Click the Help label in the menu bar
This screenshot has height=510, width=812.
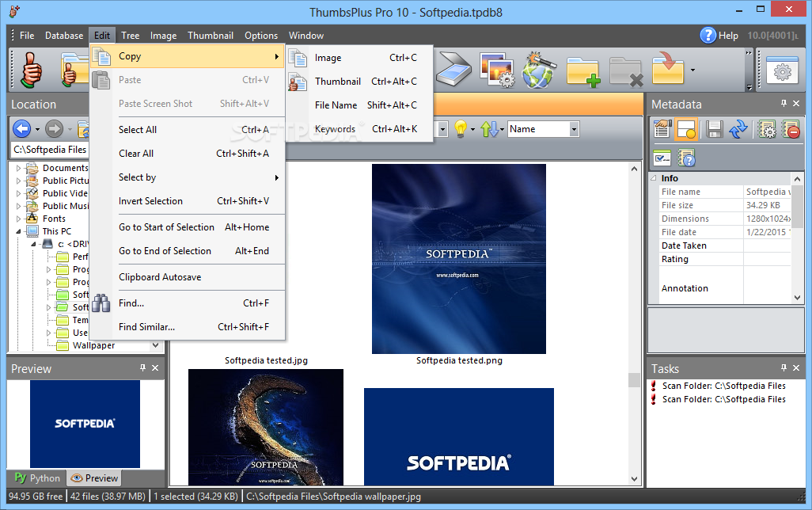point(728,36)
